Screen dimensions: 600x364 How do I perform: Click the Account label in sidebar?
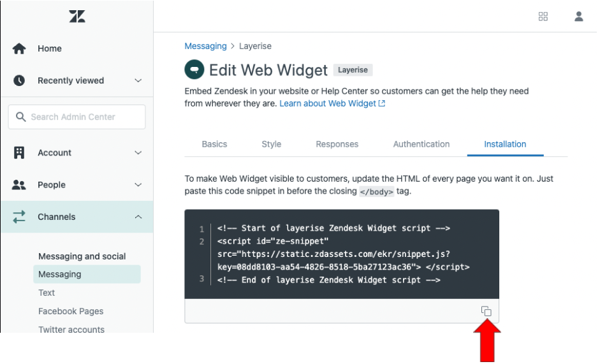(x=54, y=153)
